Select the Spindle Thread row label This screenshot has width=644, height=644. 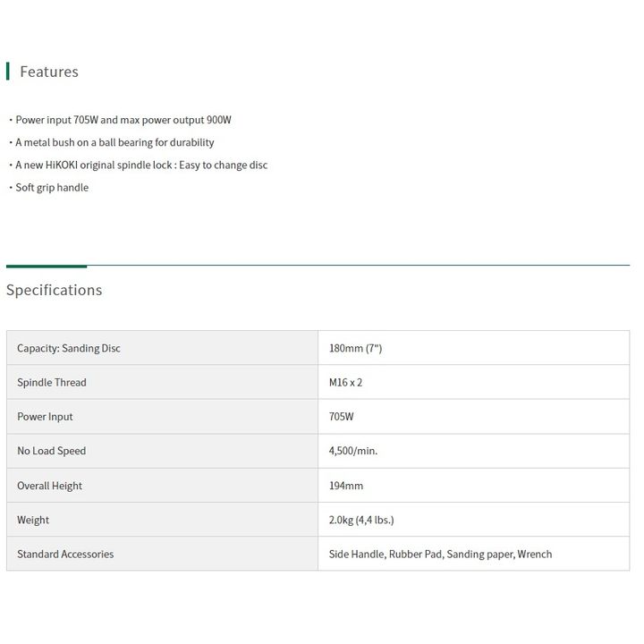point(52,383)
